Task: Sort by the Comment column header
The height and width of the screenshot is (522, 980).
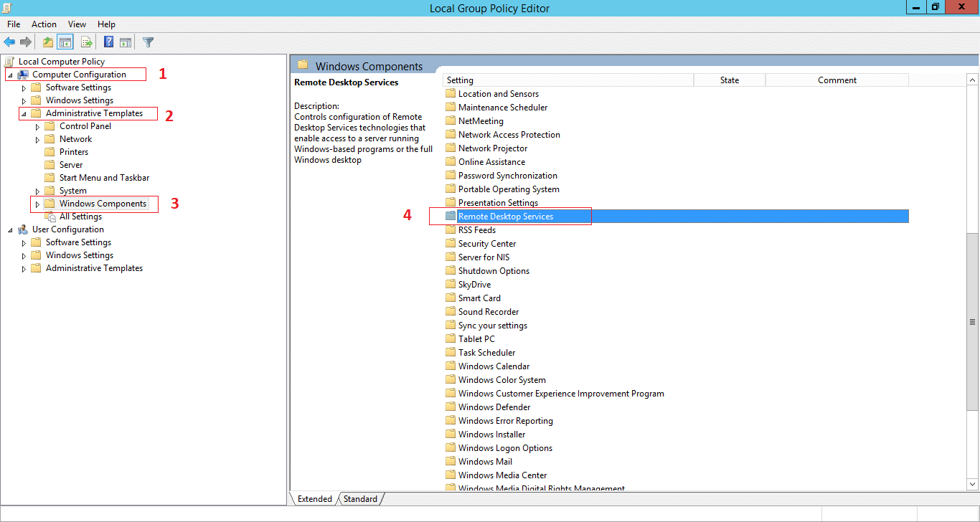Action: click(837, 80)
